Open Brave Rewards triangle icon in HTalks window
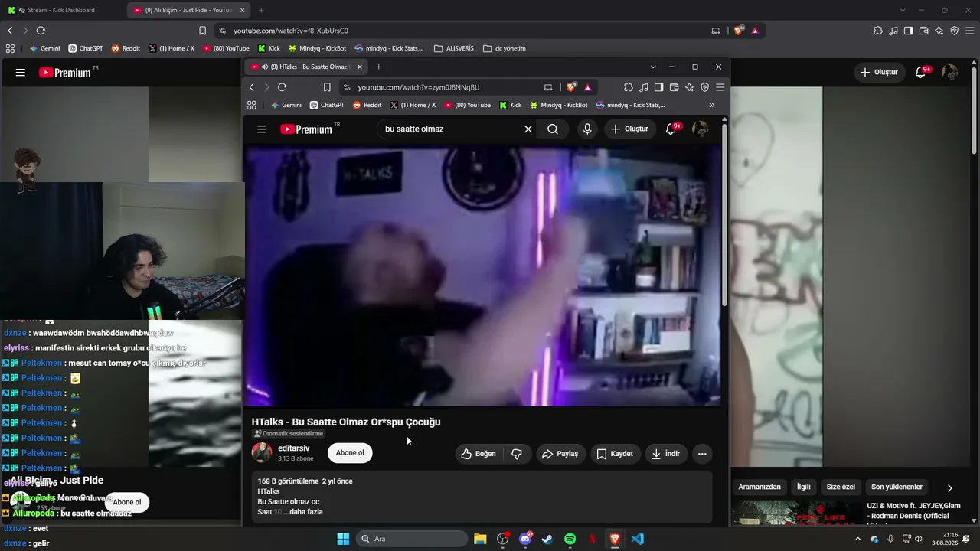 click(x=587, y=87)
